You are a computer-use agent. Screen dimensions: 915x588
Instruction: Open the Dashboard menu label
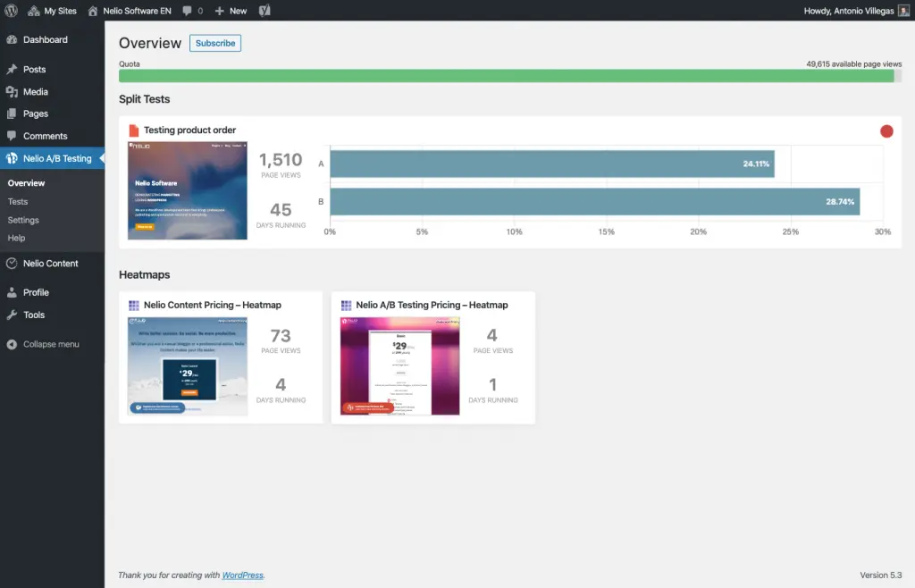(46, 39)
